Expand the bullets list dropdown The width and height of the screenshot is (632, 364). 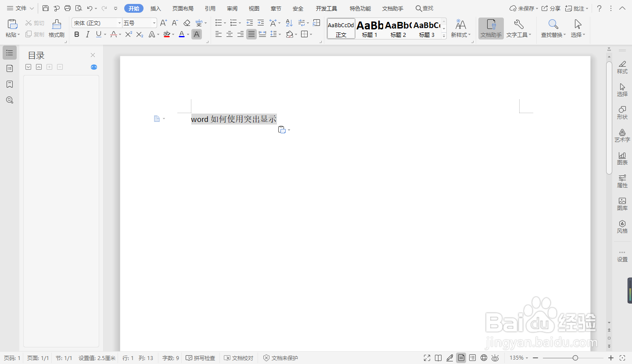pyautogui.click(x=225, y=23)
